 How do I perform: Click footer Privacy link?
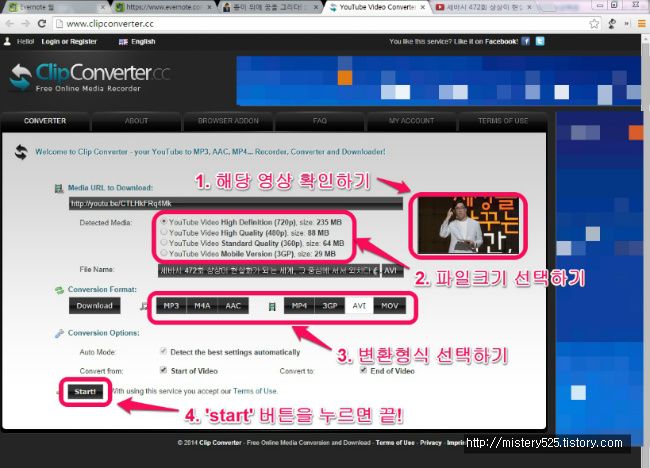tap(431, 443)
